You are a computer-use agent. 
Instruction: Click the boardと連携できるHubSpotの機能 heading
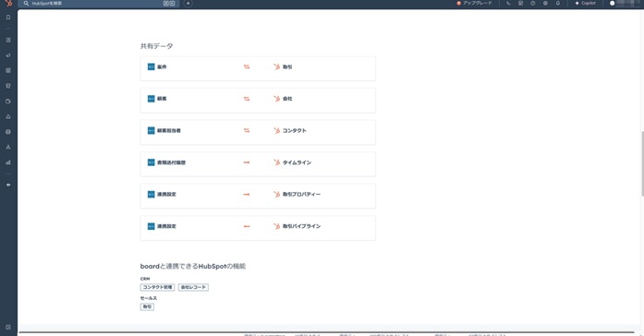click(x=193, y=266)
